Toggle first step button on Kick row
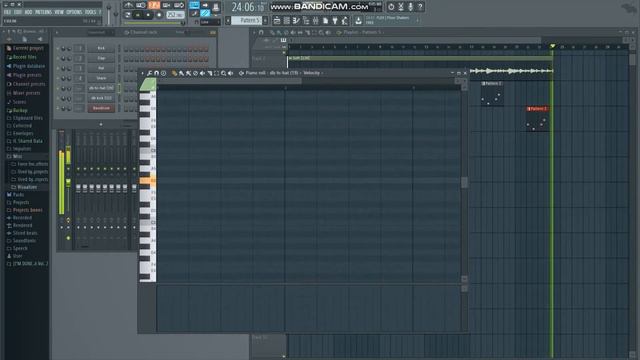The height and width of the screenshot is (360, 640). point(126,49)
